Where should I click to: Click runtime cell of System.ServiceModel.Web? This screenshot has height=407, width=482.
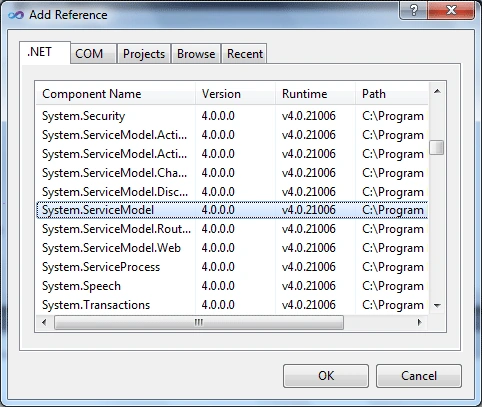click(309, 248)
